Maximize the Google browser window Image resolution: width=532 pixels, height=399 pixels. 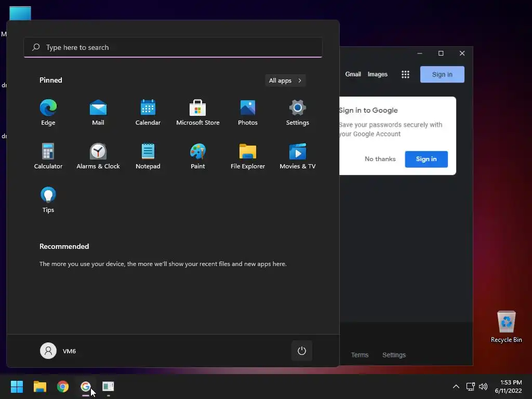[x=441, y=54]
